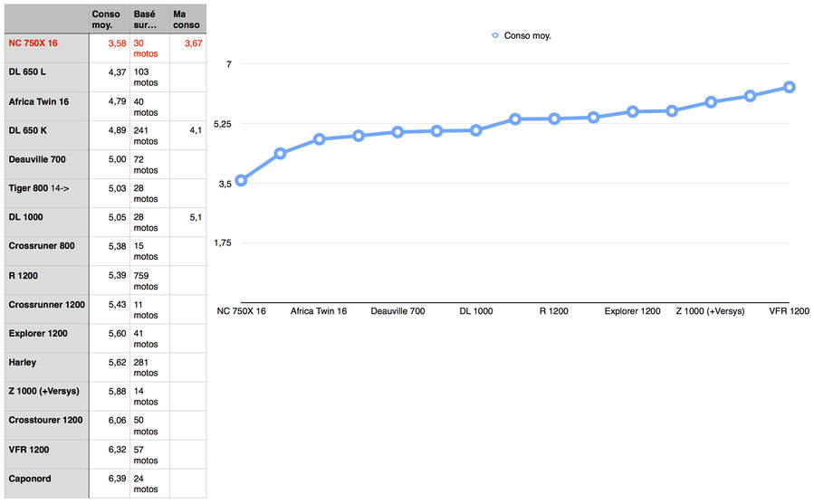Select the cell with value 4,37
The width and height of the screenshot is (814, 504).
(110, 77)
